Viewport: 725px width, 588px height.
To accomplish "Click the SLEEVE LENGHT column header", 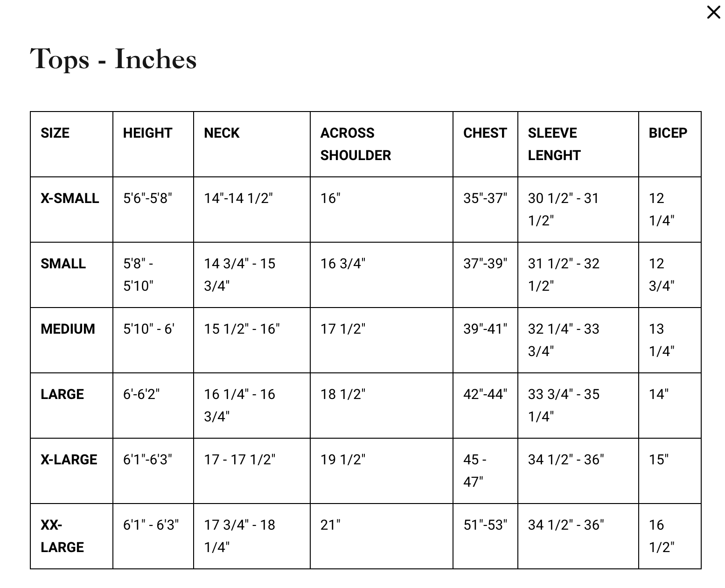I will click(x=554, y=144).
